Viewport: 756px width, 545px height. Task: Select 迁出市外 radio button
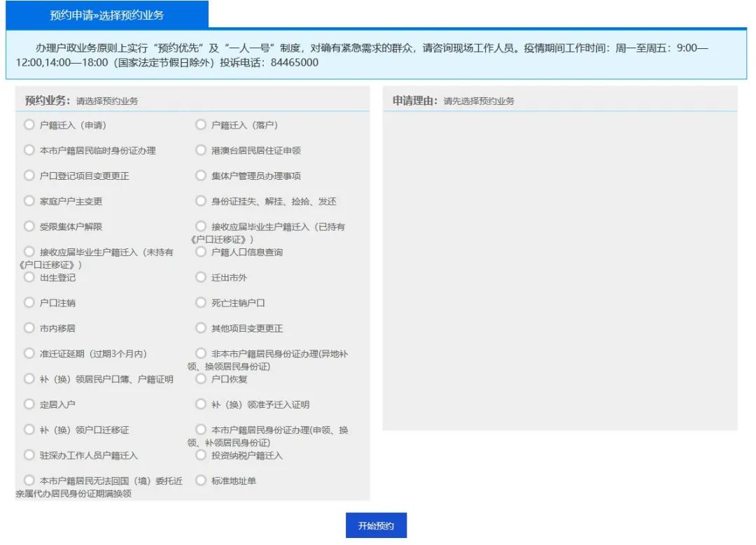201,277
